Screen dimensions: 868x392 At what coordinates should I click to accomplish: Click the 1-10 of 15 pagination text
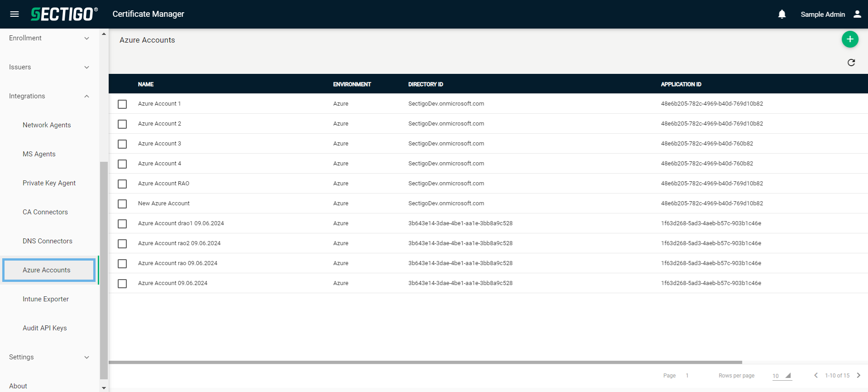pyautogui.click(x=837, y=376)
